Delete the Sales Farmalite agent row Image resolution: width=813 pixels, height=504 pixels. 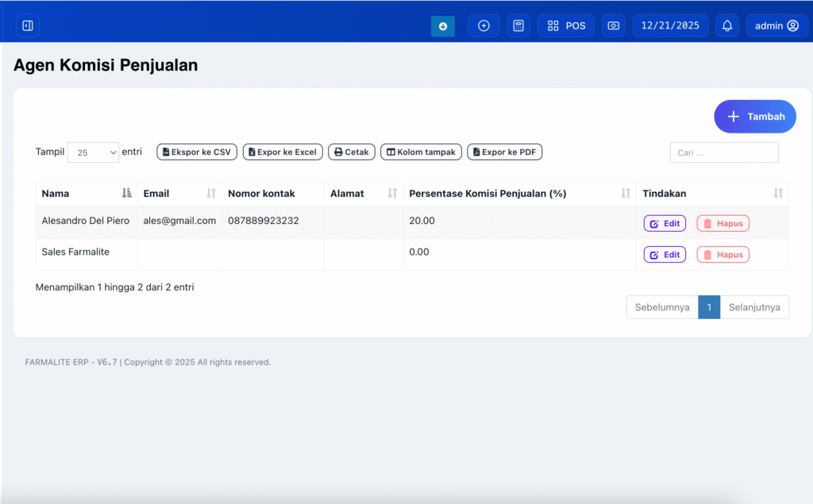722,255
